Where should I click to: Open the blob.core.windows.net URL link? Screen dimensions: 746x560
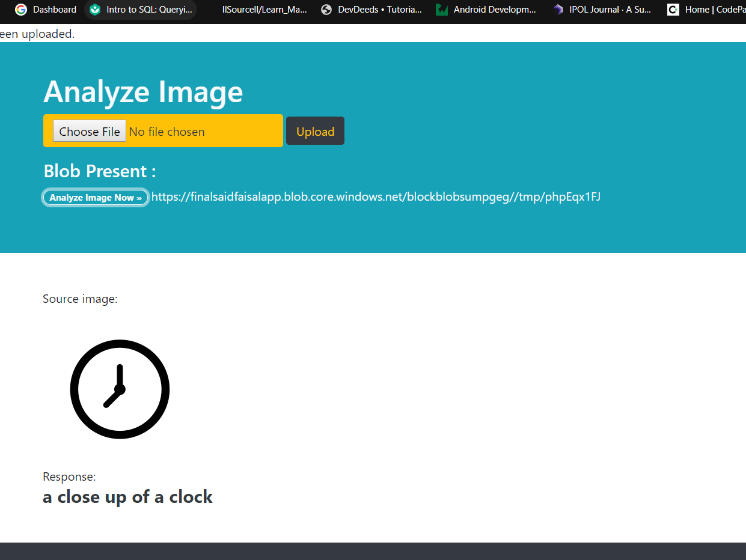tap(376, 196)
